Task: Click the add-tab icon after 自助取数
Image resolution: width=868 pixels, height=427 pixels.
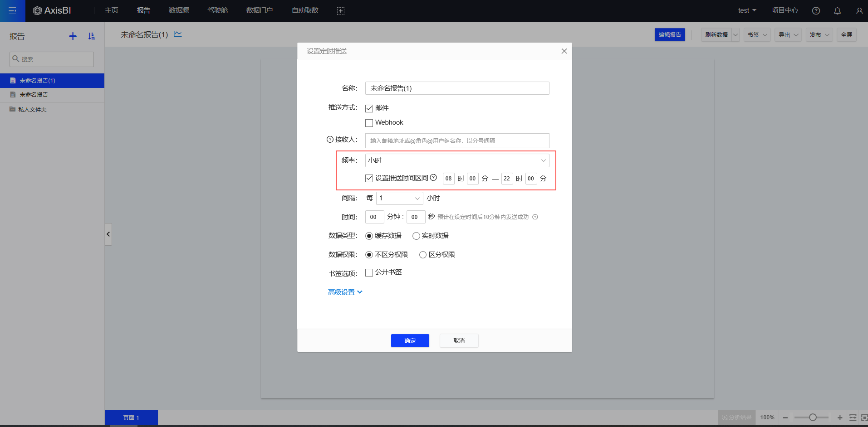Action: pyautogui.click(x=340, y=11)
